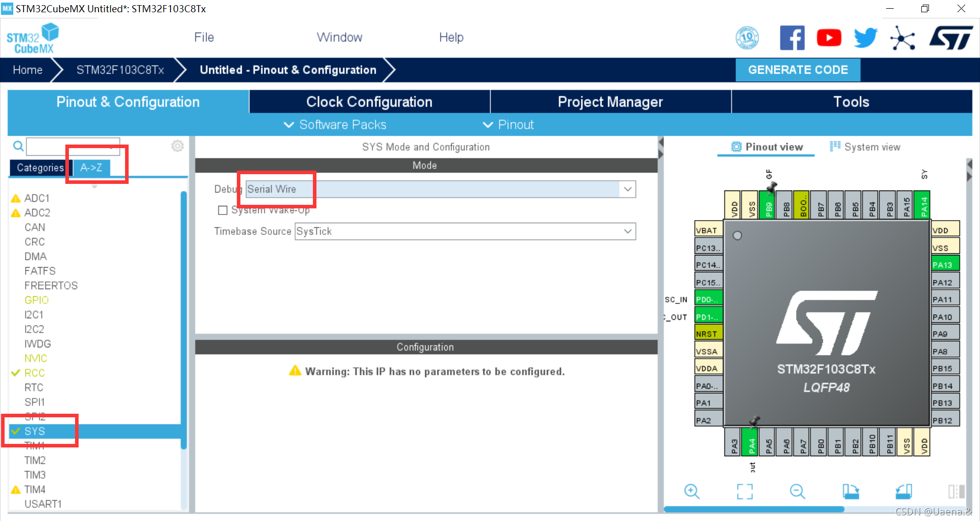This screenshot has width=980, height=521.
Task: Open the YouTube link icon
Action: tap(829, 38)
